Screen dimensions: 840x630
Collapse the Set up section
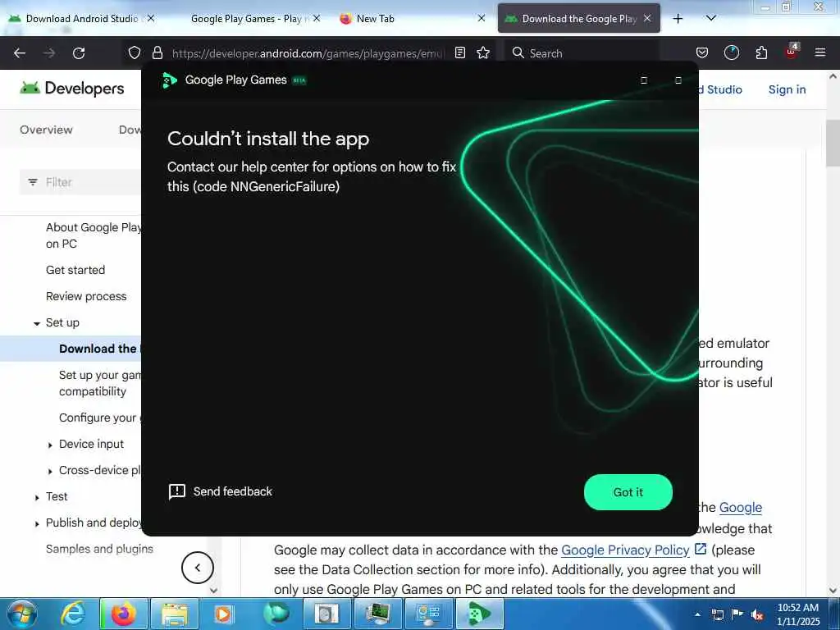pos(36,323)
